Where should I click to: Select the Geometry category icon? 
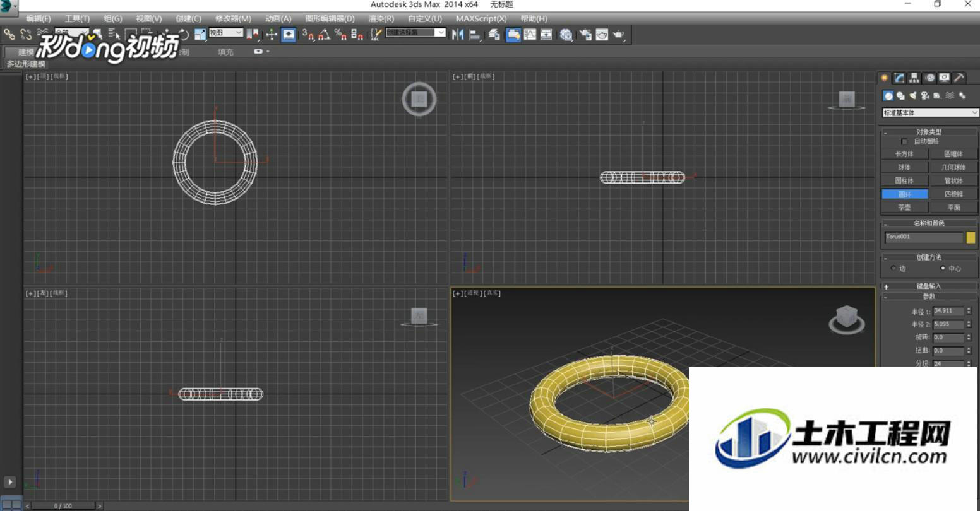coord(888,96)
